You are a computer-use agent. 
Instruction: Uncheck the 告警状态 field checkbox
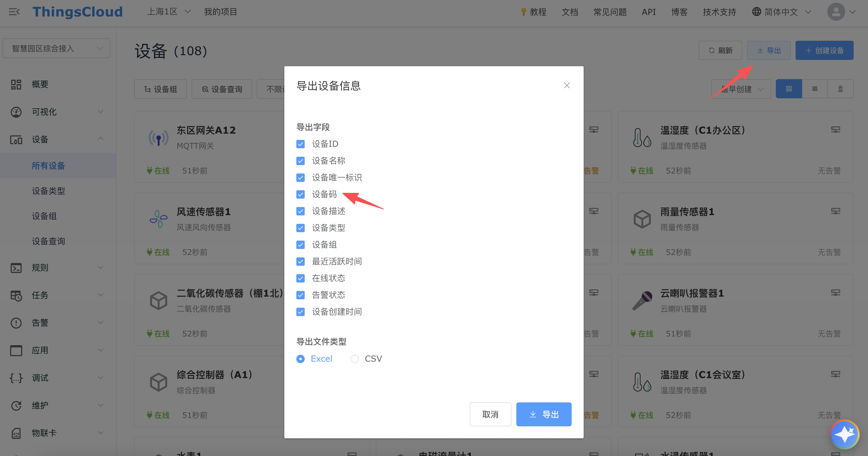tap(300, 295)
